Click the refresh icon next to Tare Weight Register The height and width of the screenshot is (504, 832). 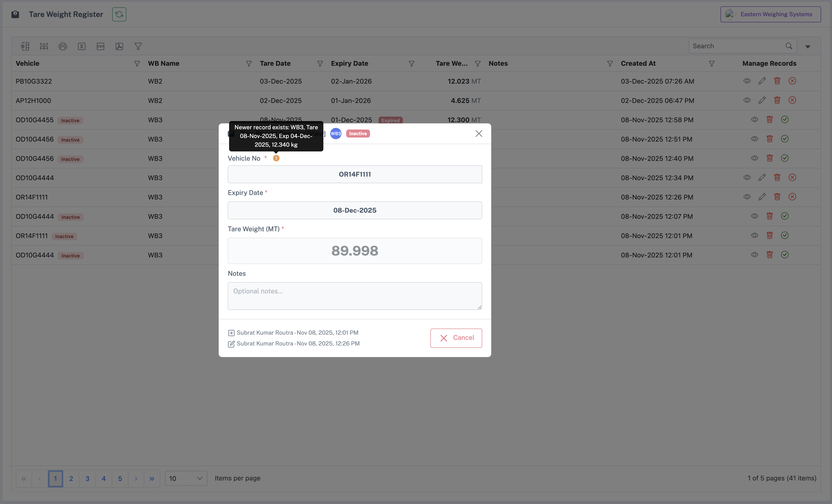[119, 14]
